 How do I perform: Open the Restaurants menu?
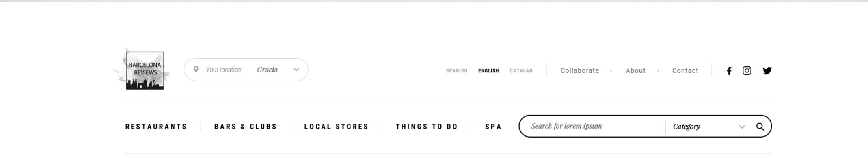click(156, 127)
